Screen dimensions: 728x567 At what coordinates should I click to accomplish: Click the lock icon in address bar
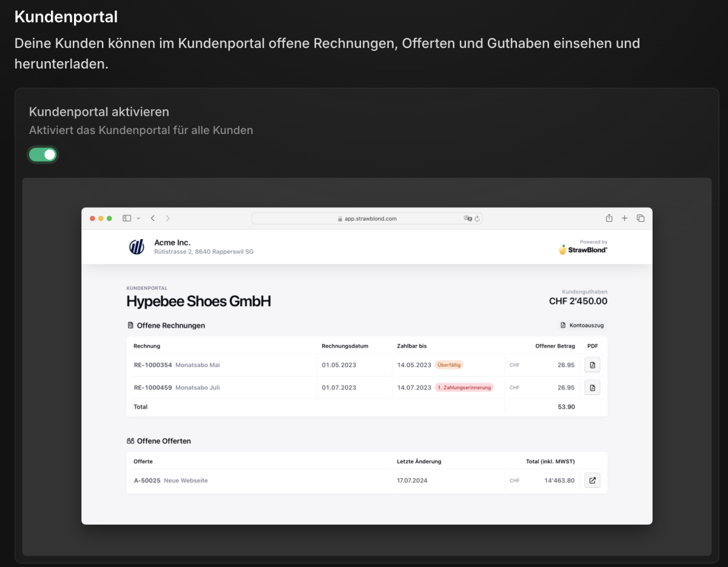coord(340,218)
